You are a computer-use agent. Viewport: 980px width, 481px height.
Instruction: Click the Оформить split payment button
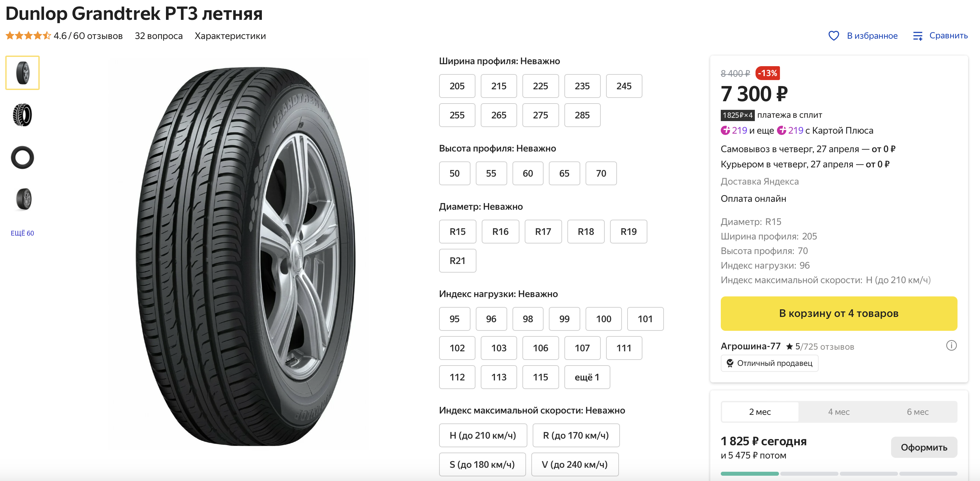(924, 447)
